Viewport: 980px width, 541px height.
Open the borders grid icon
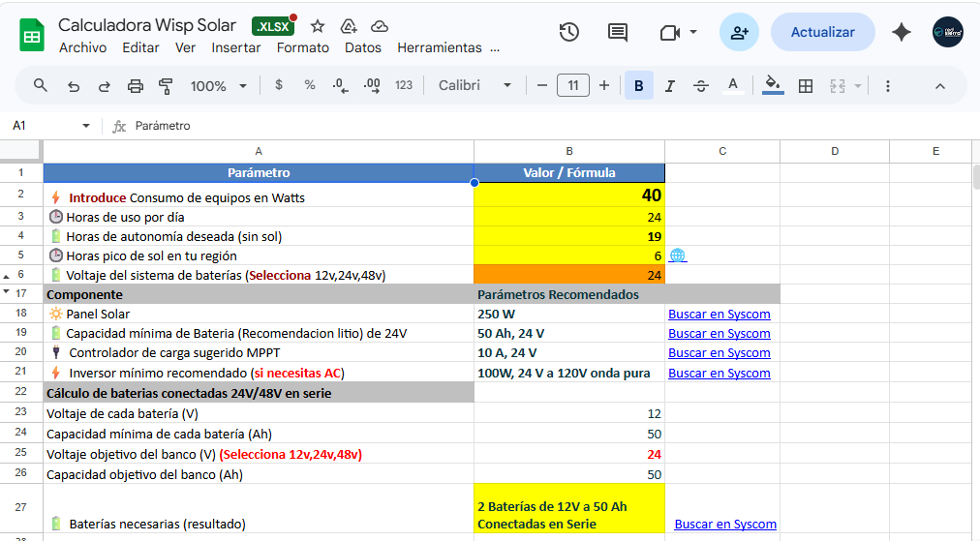(805, 85)
